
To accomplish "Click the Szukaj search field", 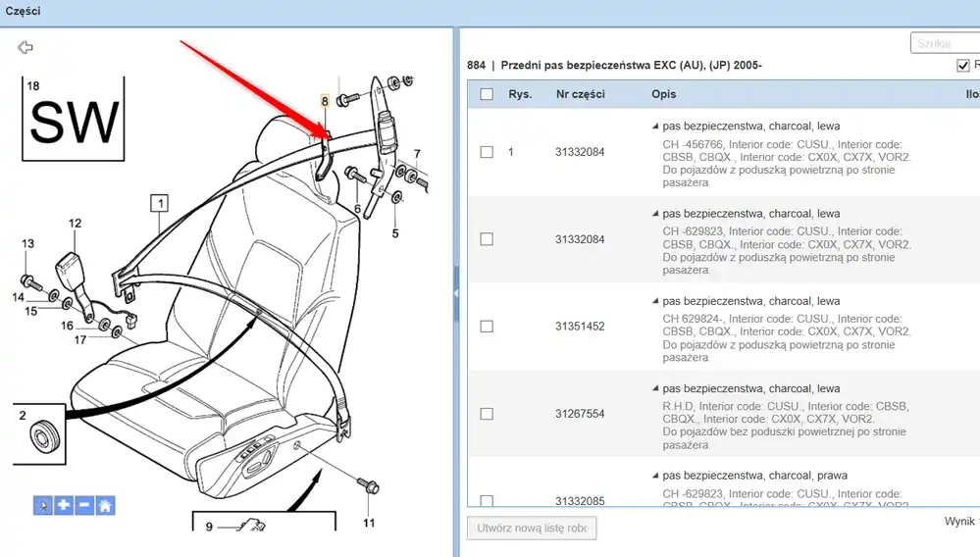I will [x=945, y=43].
